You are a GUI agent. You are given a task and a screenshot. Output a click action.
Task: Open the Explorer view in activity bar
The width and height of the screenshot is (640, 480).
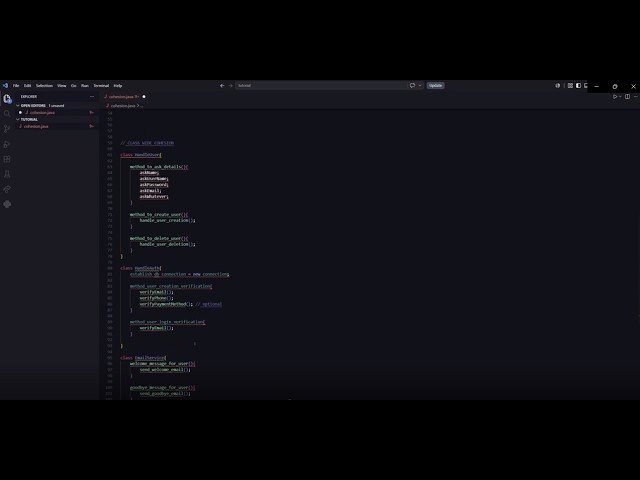[x=7, y=99]
